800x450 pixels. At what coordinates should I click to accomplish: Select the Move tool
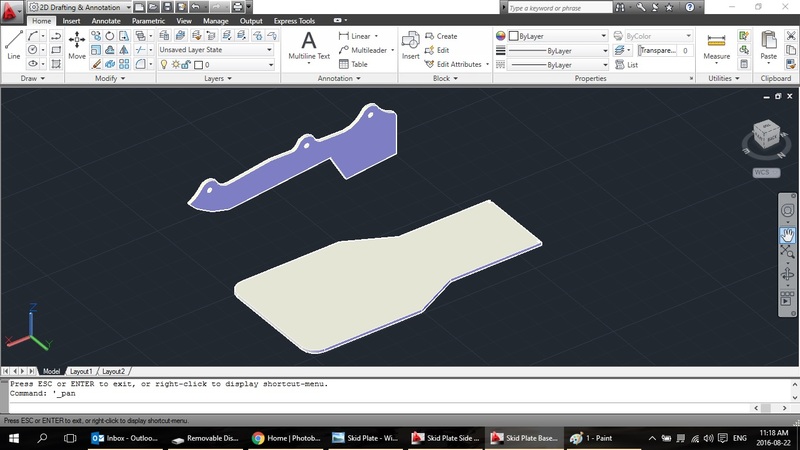(77, 45)
